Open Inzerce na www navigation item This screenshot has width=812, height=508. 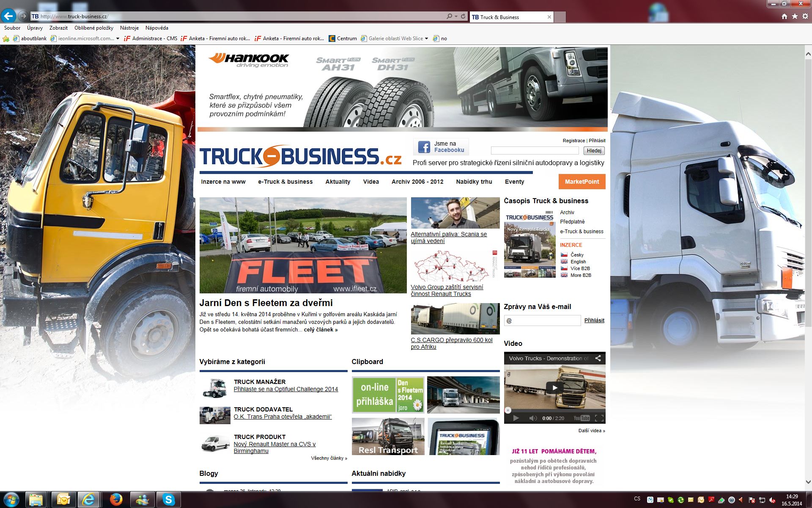(223, 182)
